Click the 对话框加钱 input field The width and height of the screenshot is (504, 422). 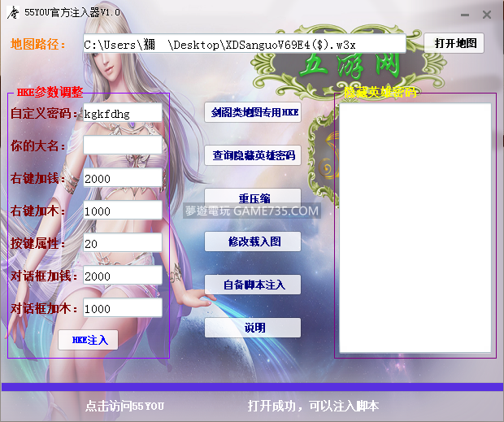coord(123,276)
